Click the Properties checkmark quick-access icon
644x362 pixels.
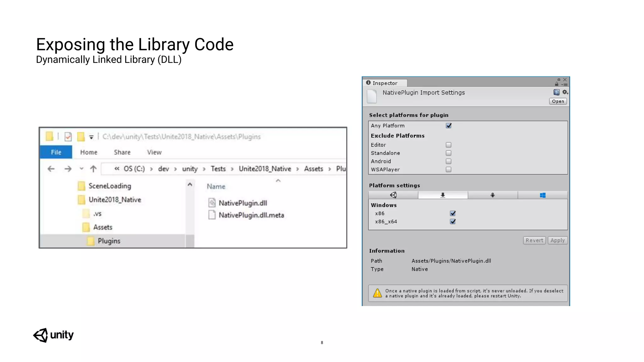[x=68, y=137]
